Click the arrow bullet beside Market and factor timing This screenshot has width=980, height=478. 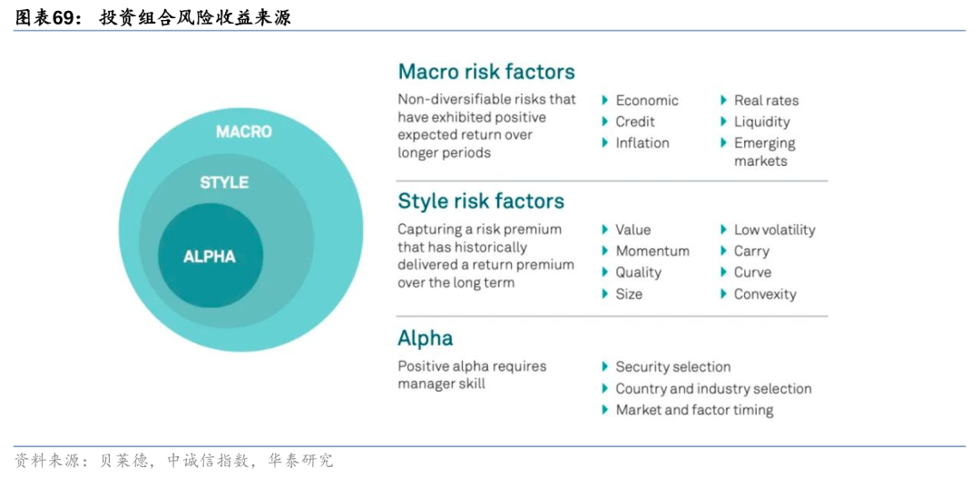pos(605,410)
